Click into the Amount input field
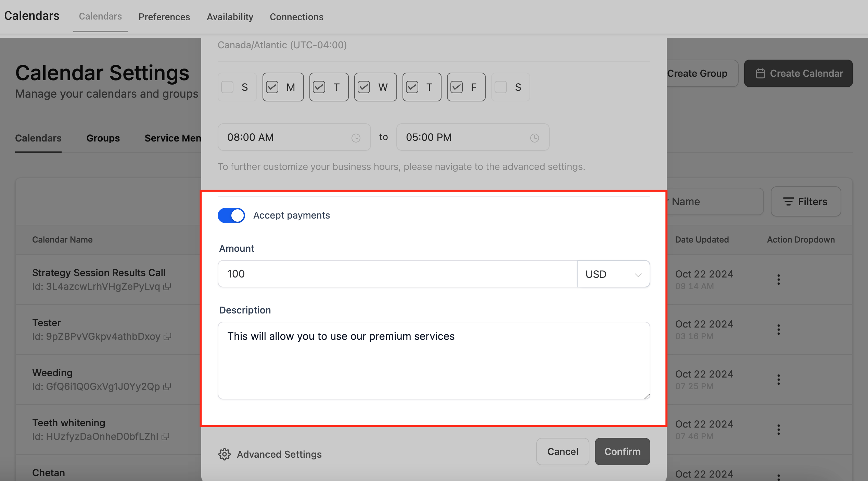Image resolution: width=868 pixels, height=481 pixels. [x=397, y=274]
